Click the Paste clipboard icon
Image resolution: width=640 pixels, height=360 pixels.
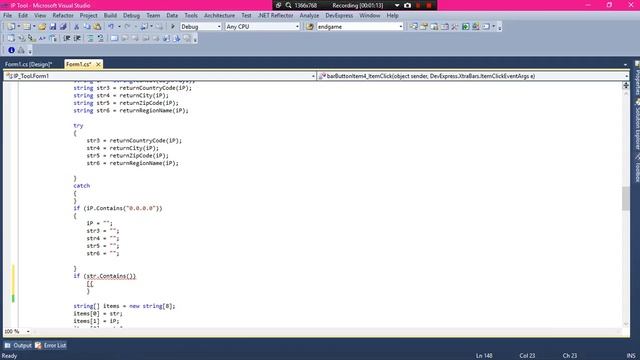(97, 27)
